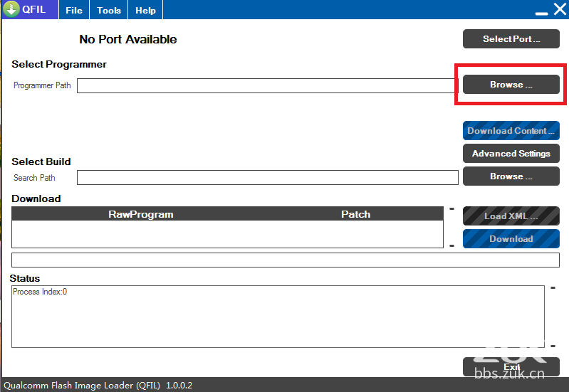
Task: Click the Download Content button
Action: click(x=511, y=131)
